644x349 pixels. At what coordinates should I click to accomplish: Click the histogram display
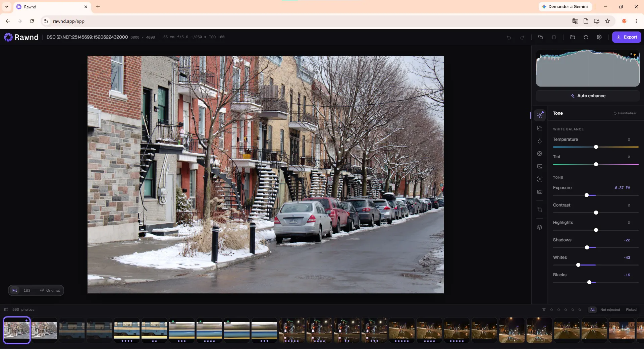[x=588, y=68]
